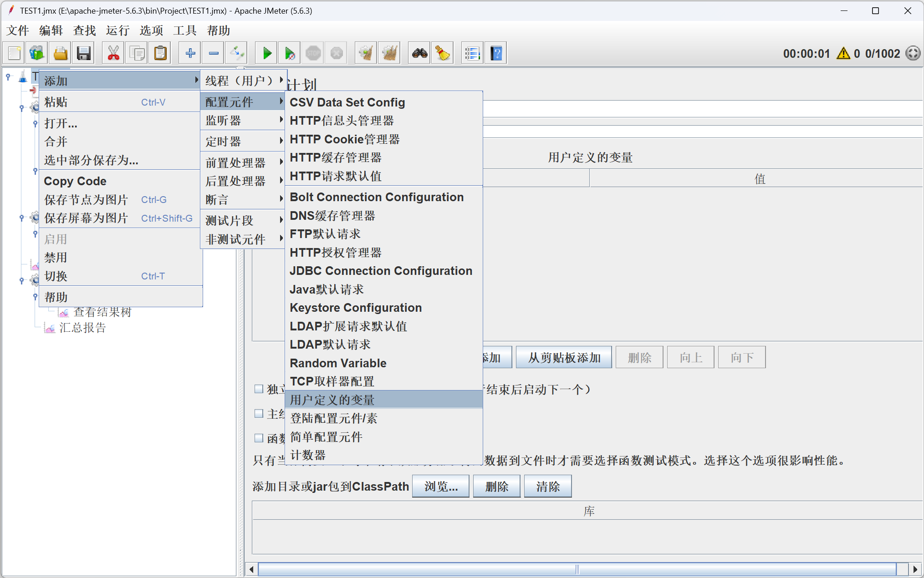Click the Clear All double broom icon
The width and height of the screenshot is (924, 578).
(x=390, y=53)
